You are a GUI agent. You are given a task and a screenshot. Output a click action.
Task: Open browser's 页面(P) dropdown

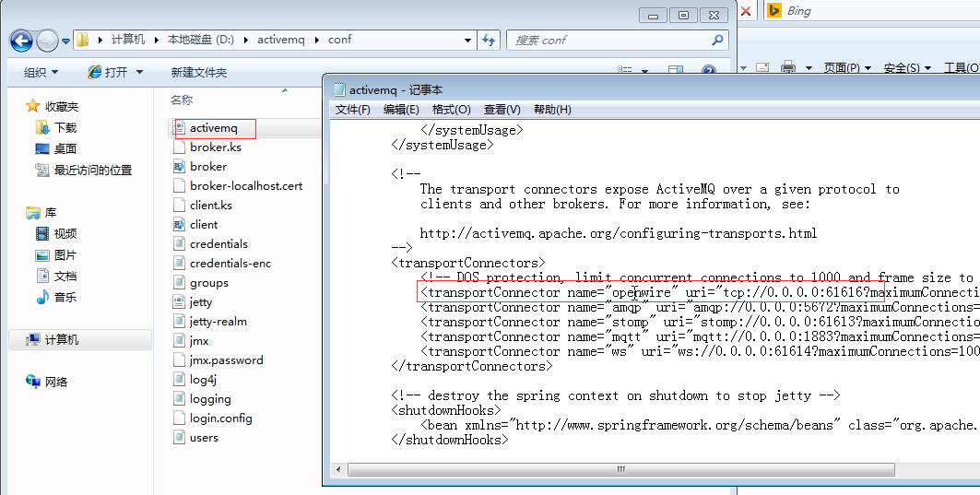click(x=847, y=67)
